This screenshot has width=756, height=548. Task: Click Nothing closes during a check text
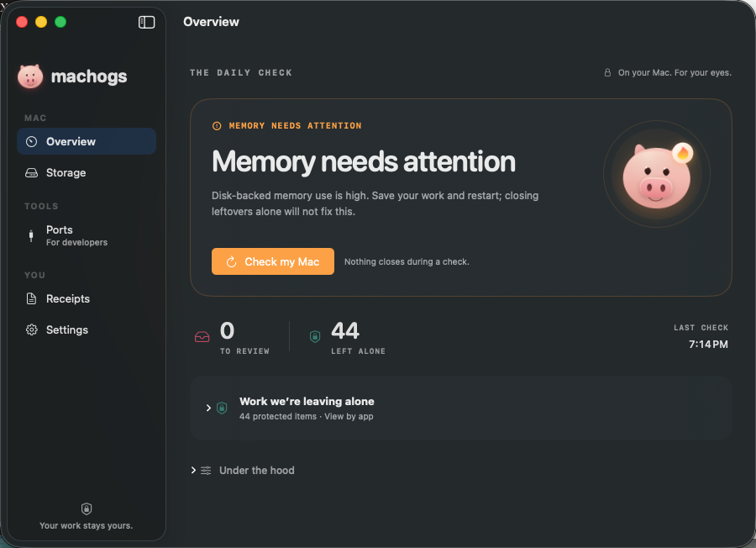point(407,261)
